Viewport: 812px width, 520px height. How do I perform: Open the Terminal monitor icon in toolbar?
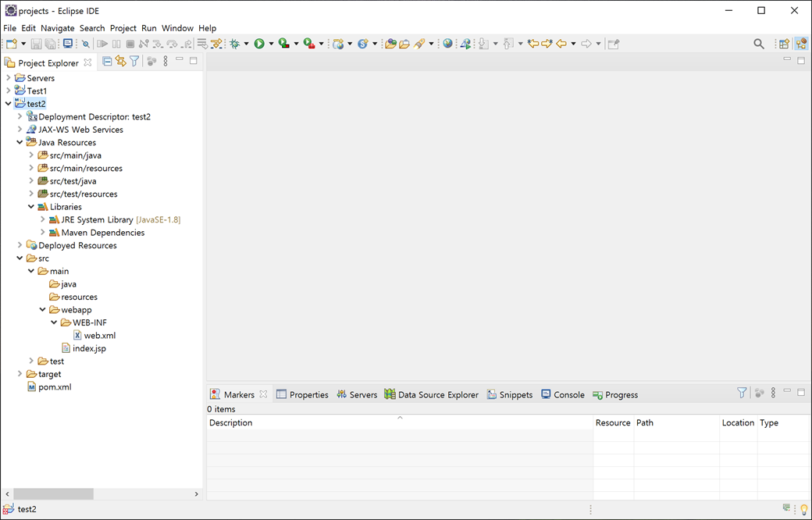point(68,44)
